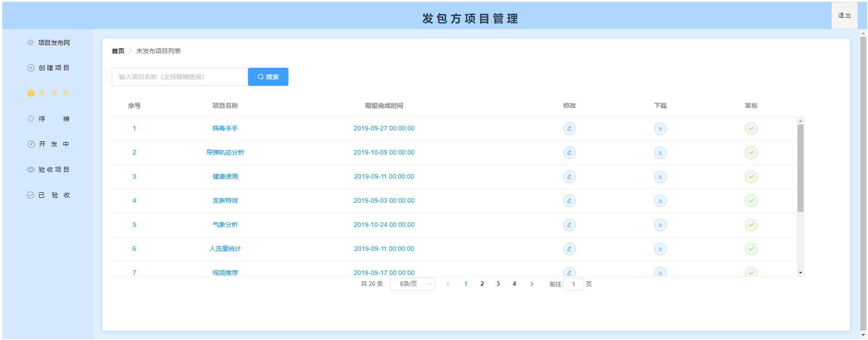
Task: Click project name 健康速测
Action: point(225,177)
